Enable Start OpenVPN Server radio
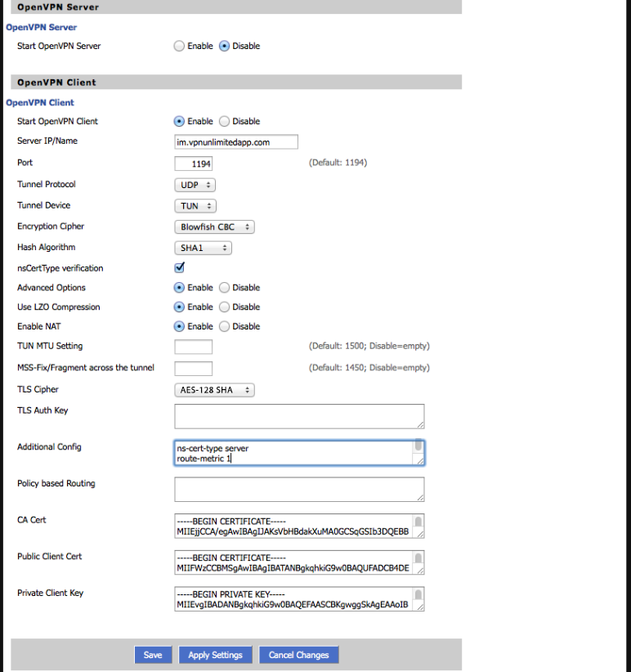The image size is (631, 672). pyautogui.click(x=179, y=46)
